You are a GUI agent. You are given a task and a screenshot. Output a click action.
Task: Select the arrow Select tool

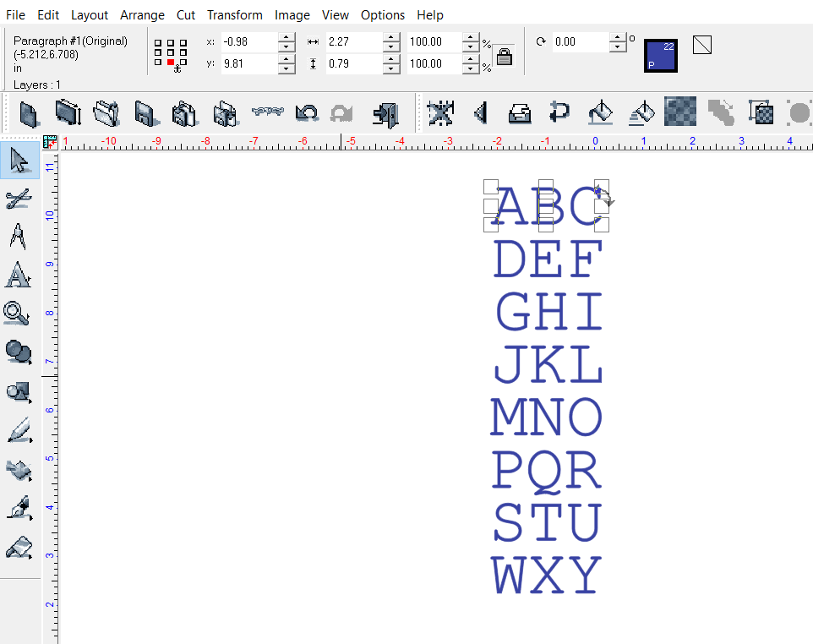pyautogui.click(x=19, y=160)
